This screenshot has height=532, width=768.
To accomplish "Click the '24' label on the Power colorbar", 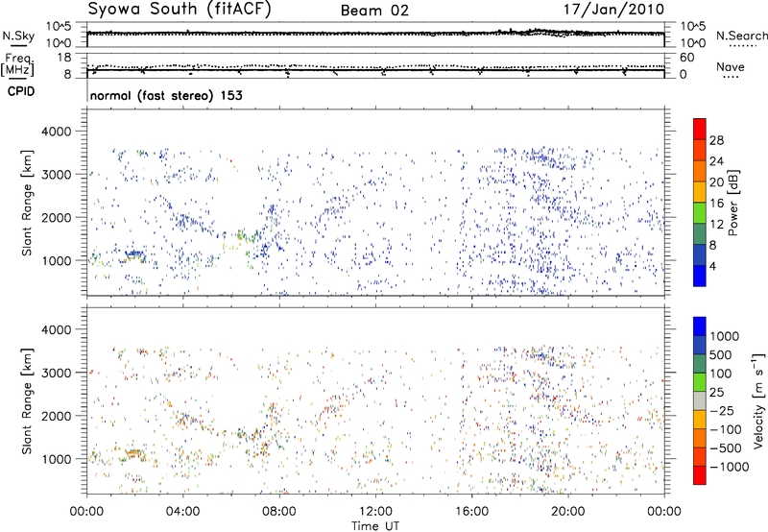I will 716,161.
